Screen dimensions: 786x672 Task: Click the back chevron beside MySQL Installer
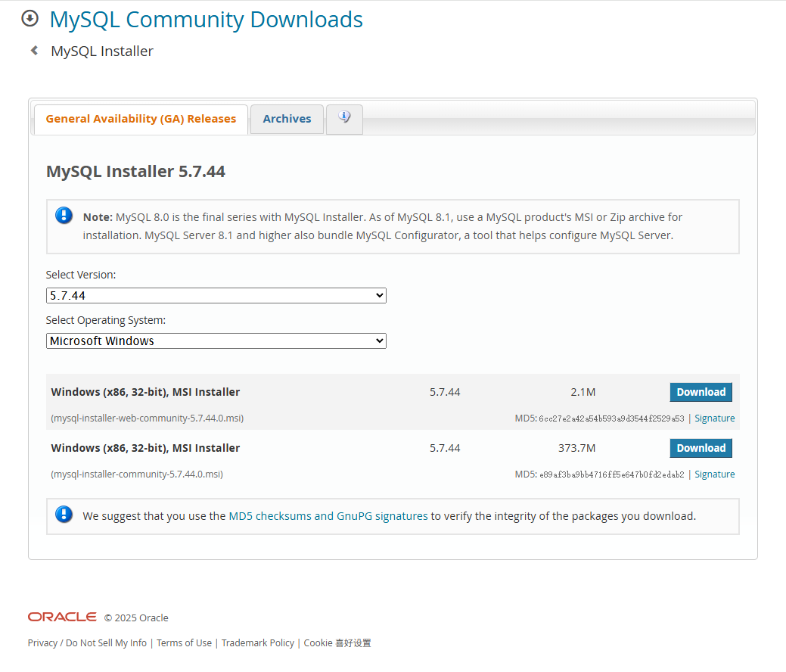pos(34,51)
